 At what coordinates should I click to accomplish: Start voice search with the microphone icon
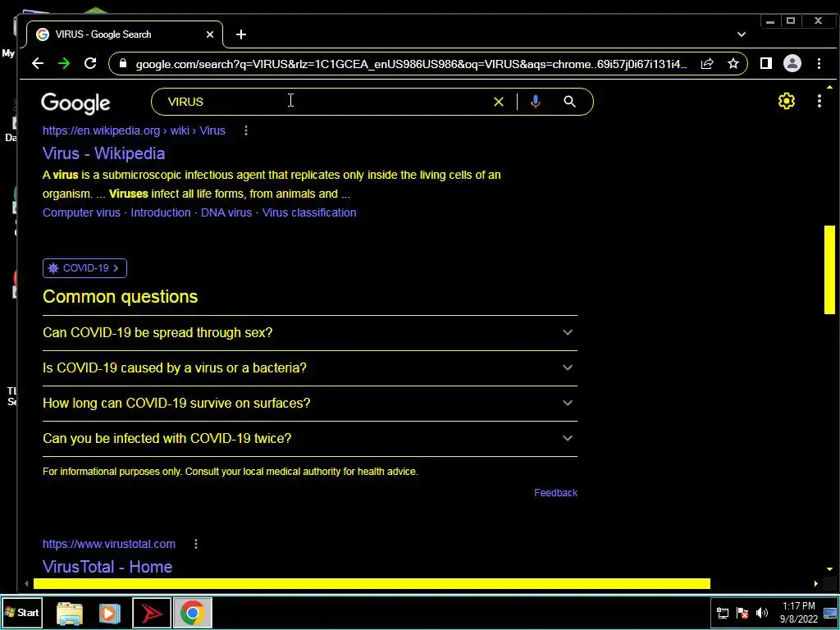point(535,102)
